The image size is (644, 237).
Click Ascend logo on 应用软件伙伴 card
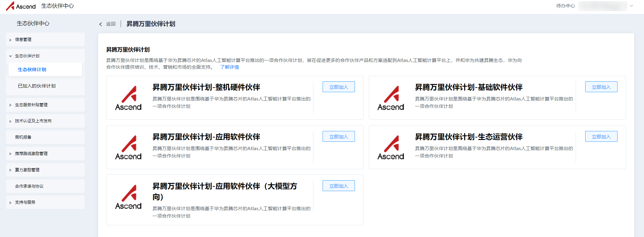pyautogui.click(x=128, y=147)
